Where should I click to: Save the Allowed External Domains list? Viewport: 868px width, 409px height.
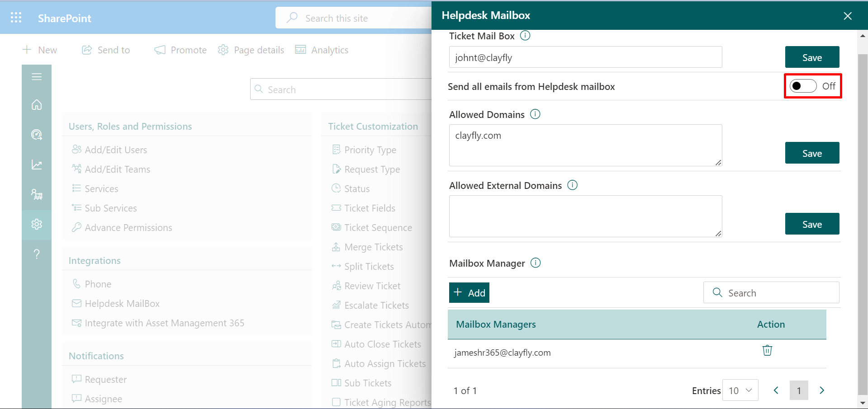(812, 224)
